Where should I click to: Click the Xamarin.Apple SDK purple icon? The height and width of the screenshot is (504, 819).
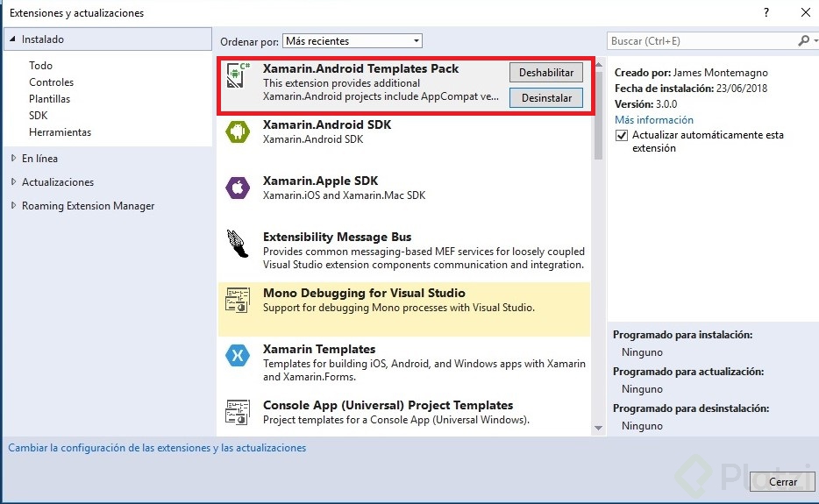[238, 188]
